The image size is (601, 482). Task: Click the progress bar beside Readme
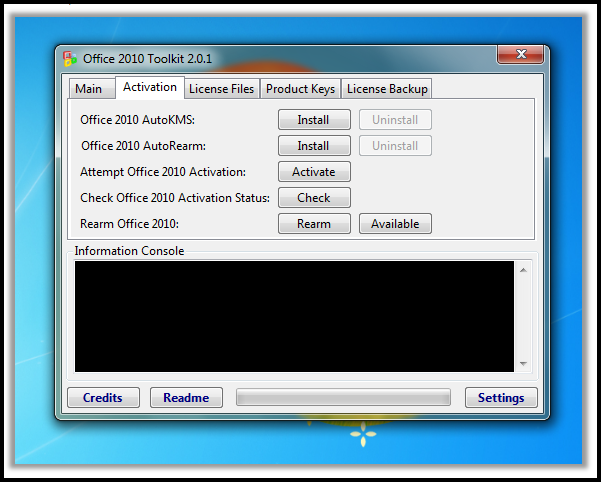pos(343,397)
